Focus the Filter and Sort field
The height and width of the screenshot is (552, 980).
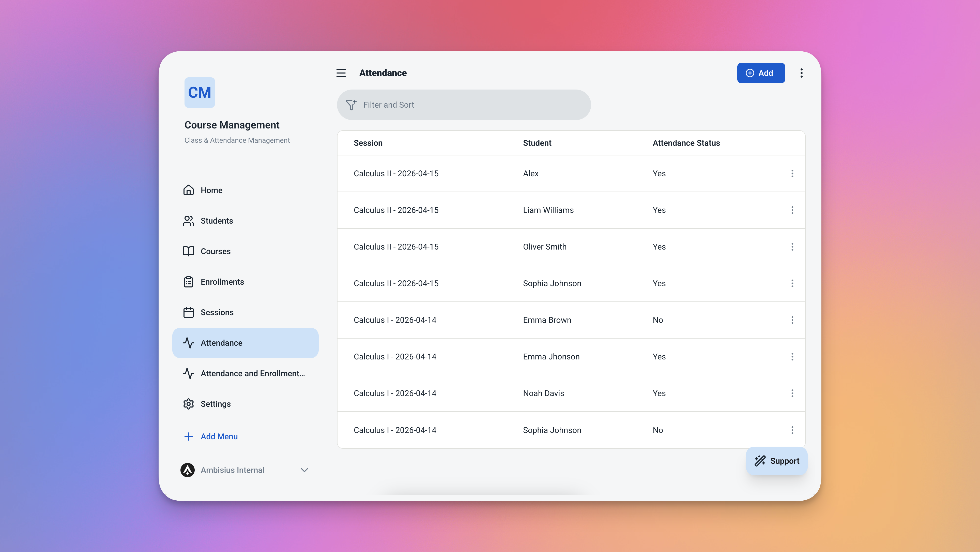point(472,105)
